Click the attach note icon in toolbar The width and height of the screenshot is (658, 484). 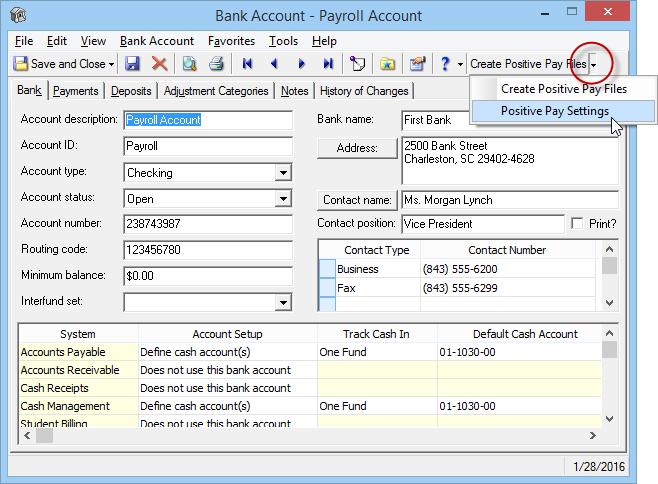point(358,64)
